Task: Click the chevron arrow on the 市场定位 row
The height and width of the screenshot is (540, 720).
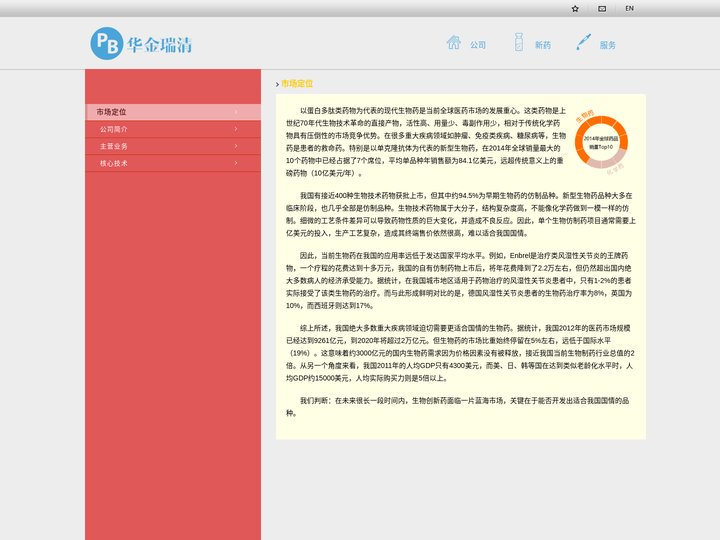Action: click(x=236, y=112)
